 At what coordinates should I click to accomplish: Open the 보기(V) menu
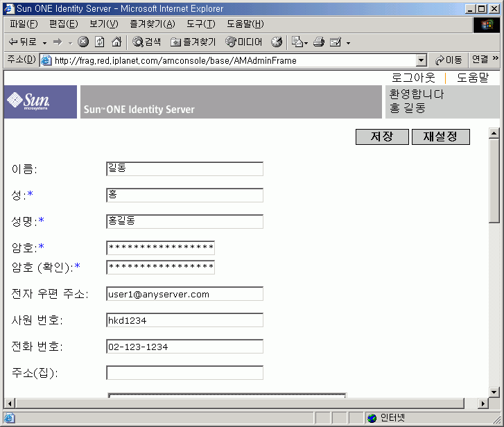point(103,24)
